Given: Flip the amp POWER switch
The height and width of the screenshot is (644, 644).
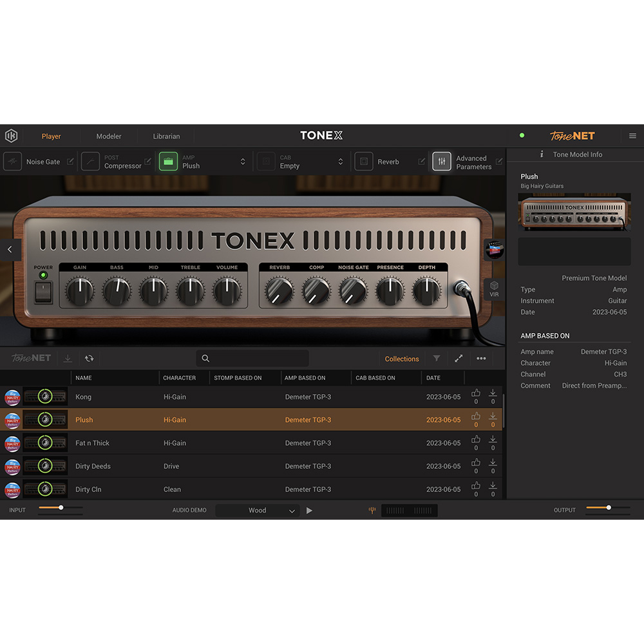Looking at the screenshot, I should (43, 292).
